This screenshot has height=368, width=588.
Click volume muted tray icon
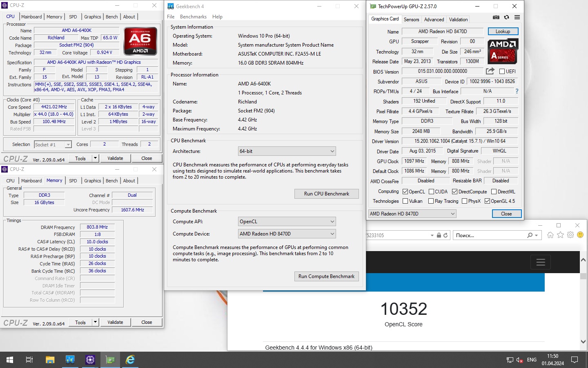click(520, 360)
